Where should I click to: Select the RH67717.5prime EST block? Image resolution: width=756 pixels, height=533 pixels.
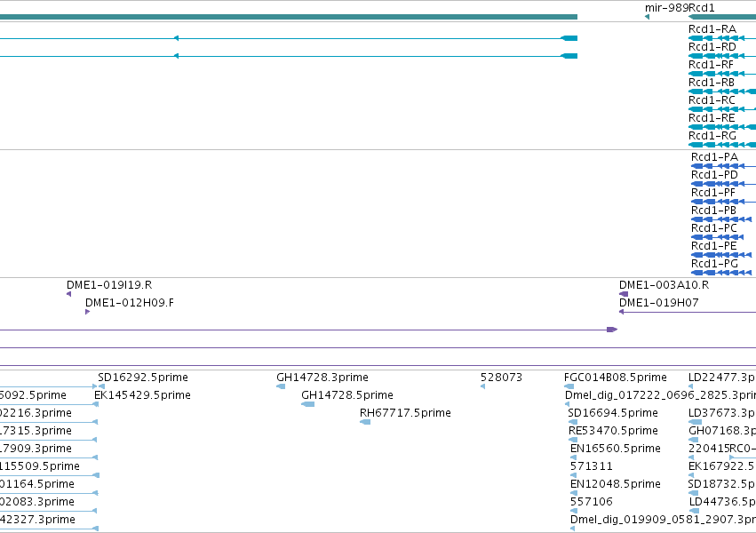pos(365,422)
